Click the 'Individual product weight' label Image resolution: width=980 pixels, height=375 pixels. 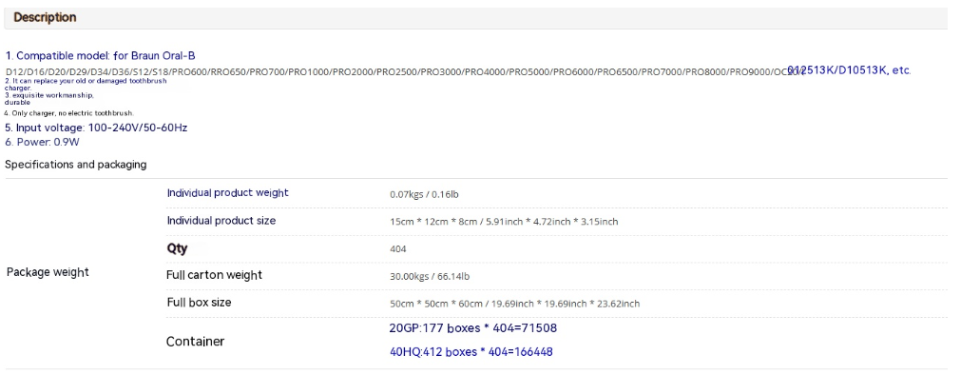(227, 193)
